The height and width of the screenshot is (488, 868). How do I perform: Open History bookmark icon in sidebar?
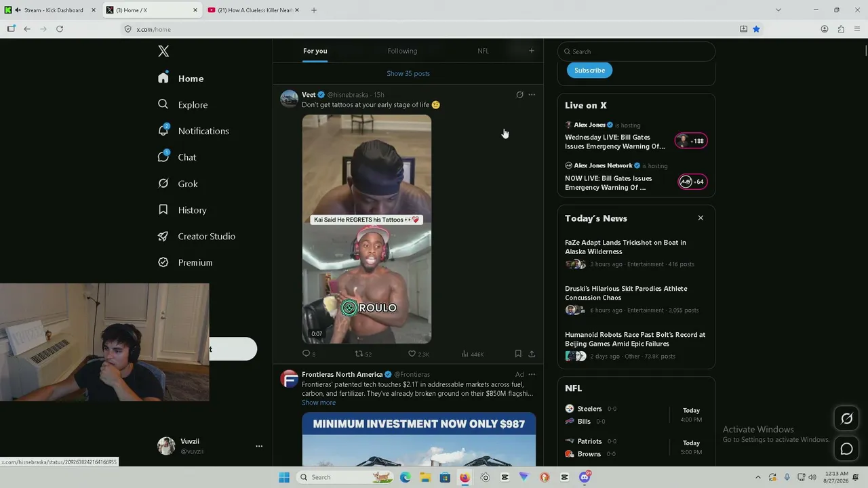[163, 209]
